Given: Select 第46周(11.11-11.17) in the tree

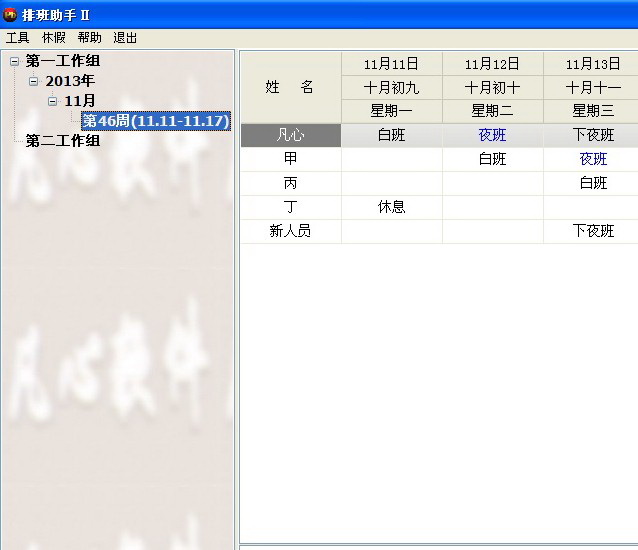Looking at the screenshot, I should click(156, 121).
